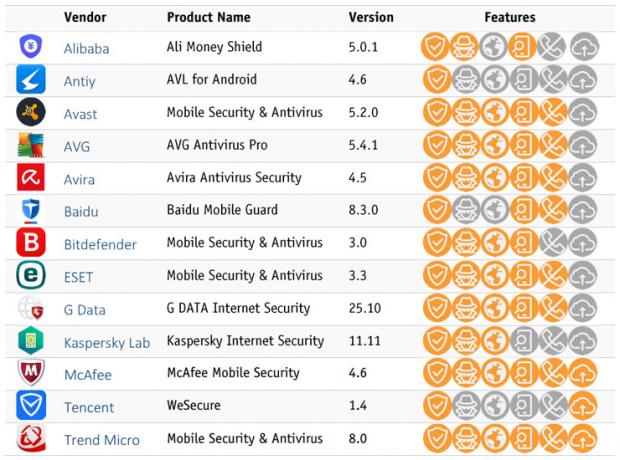Screen dimensions: 620x460
Task: Open the Alibaba vendor link
Action: click(x=86, y=48)
